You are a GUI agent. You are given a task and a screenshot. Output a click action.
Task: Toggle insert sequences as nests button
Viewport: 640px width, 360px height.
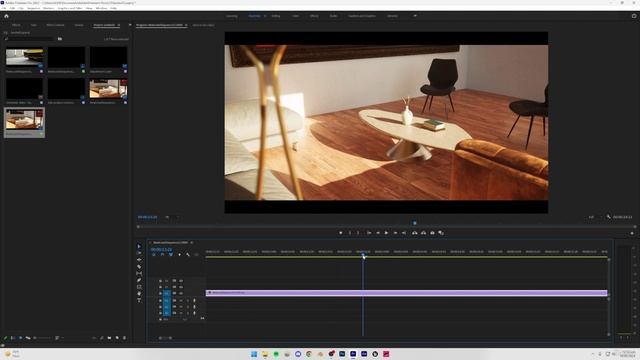click(153, 255)
